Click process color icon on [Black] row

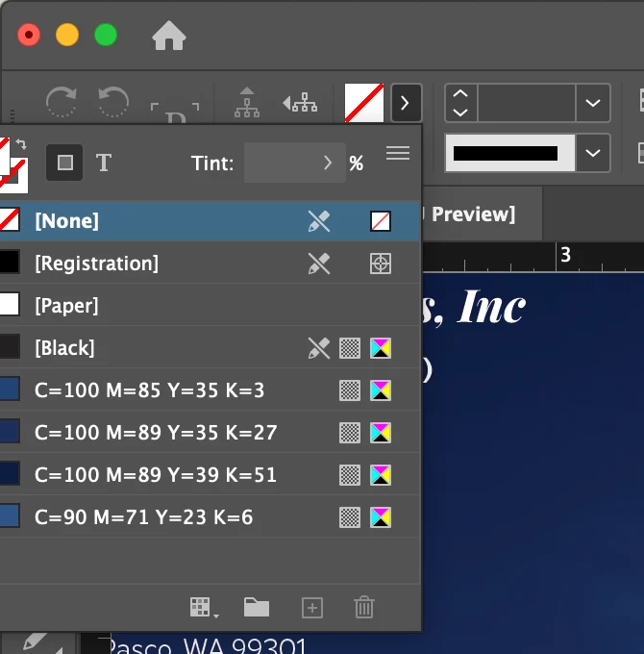tap(350, 348)
